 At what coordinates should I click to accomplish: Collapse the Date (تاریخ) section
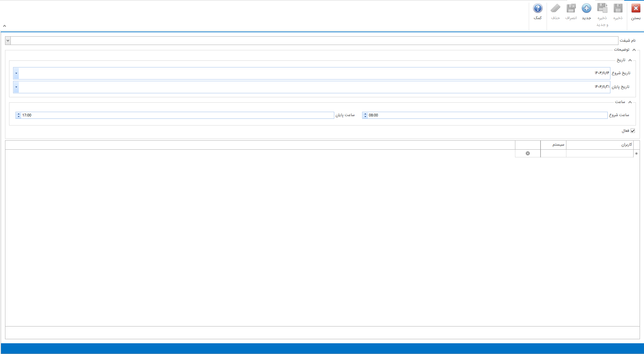click(630, 60)
